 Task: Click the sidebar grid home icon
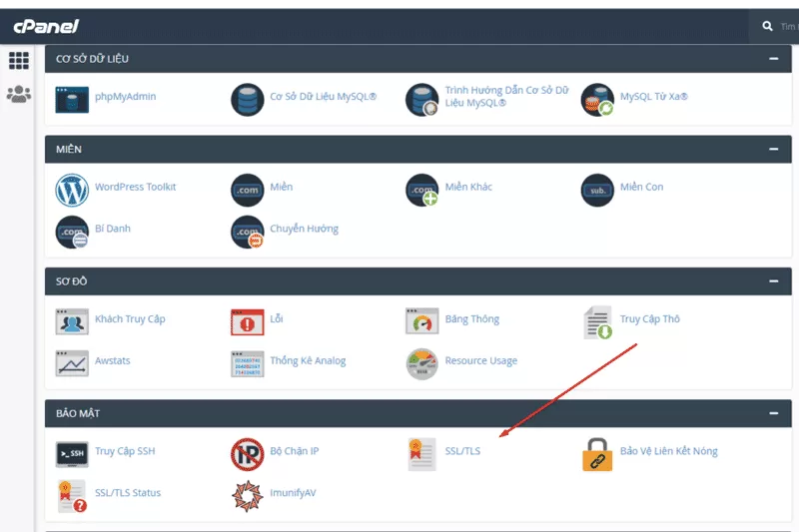[x=19, y=61]
